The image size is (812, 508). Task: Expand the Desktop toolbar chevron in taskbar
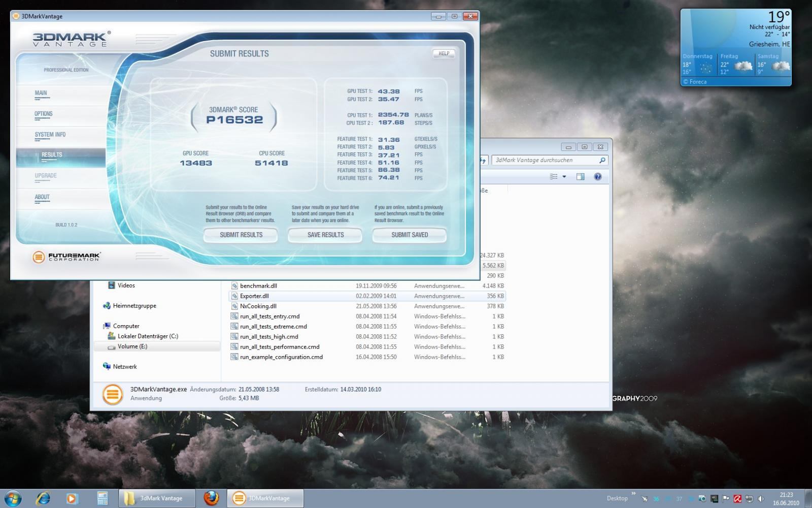(x=633, y=494)
